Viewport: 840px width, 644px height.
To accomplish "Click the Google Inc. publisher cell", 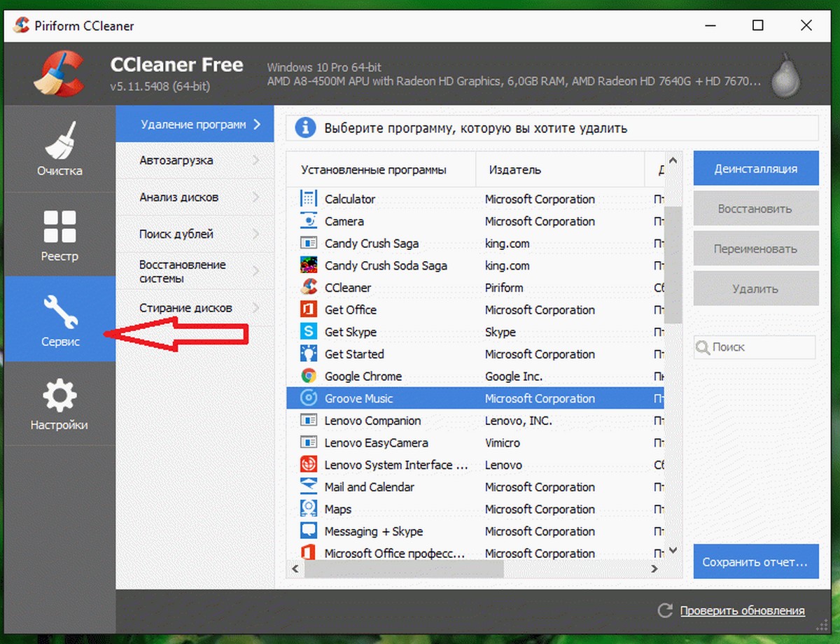I will pyautogui.click(x=514, y=377).
